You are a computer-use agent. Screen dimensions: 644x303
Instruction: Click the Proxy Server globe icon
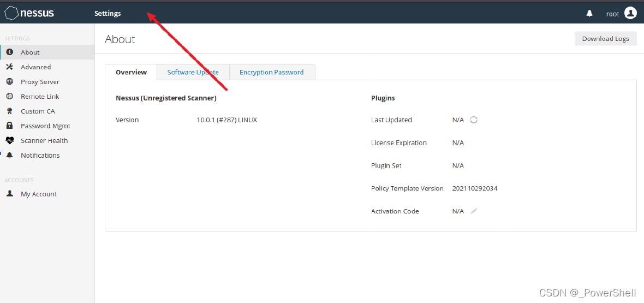click(x=10, y=82)
